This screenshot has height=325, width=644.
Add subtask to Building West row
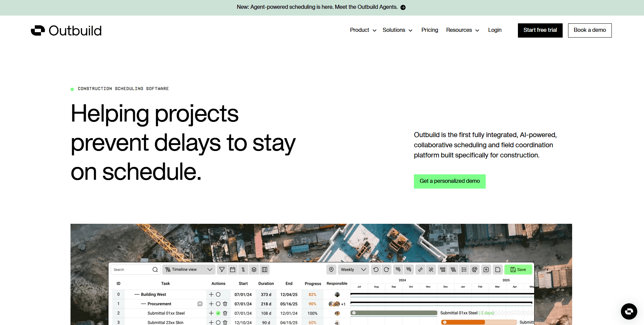click(x=211, y=295)
